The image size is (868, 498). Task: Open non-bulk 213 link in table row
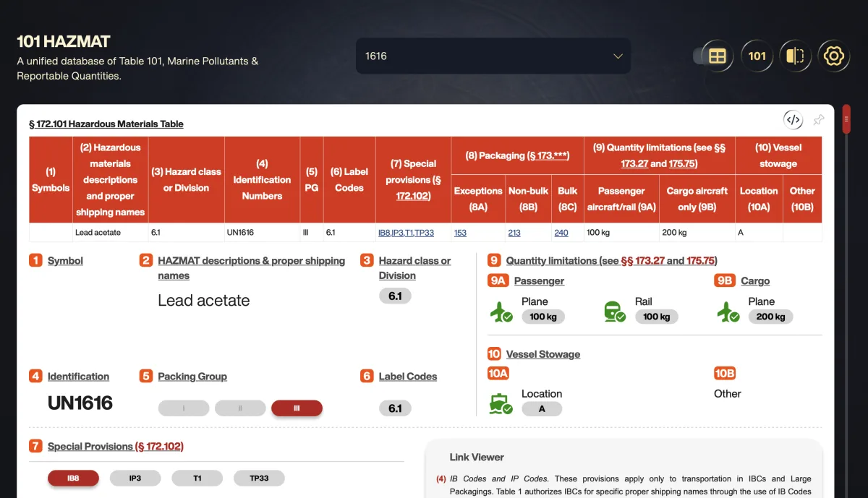point(514,233)
